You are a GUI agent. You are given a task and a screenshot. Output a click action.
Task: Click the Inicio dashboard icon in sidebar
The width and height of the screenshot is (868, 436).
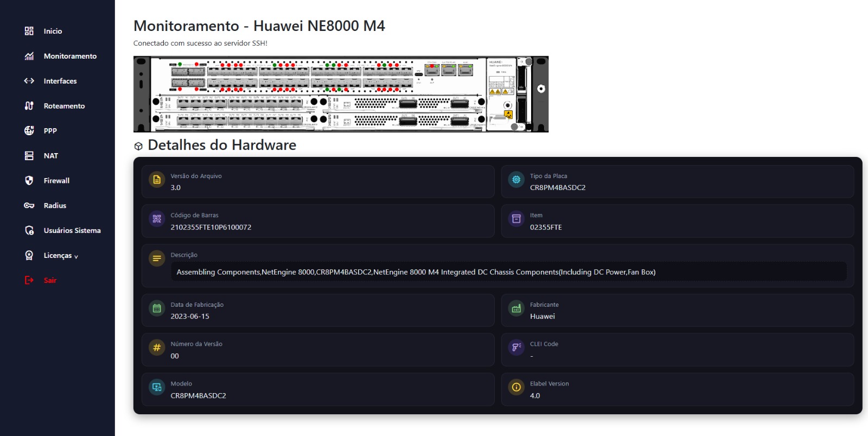[x=29, y=31]
